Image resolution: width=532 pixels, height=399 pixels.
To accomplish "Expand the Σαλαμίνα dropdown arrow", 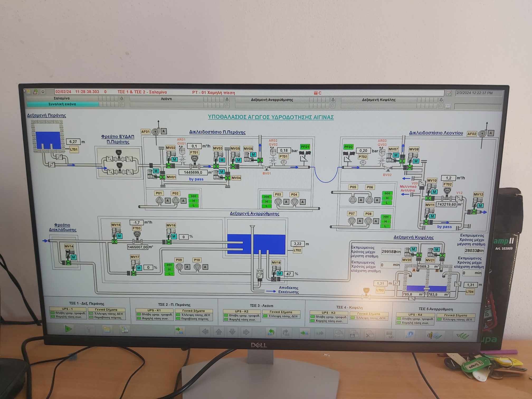I will [122, 98].
